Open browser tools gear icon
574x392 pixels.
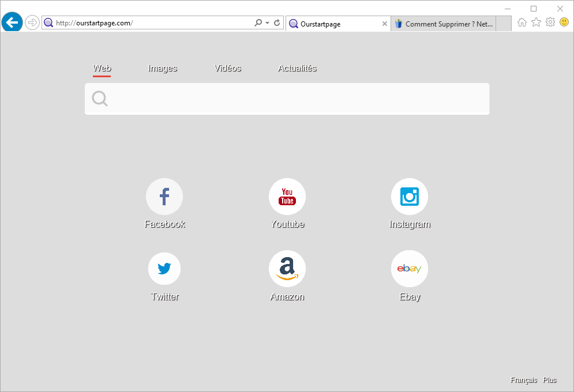point(550,22)
